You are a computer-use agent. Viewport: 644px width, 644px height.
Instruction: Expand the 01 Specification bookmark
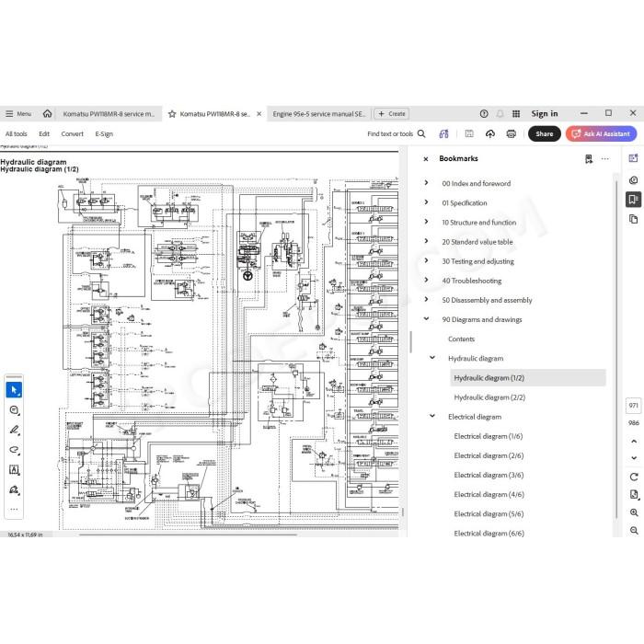(426, 202)
